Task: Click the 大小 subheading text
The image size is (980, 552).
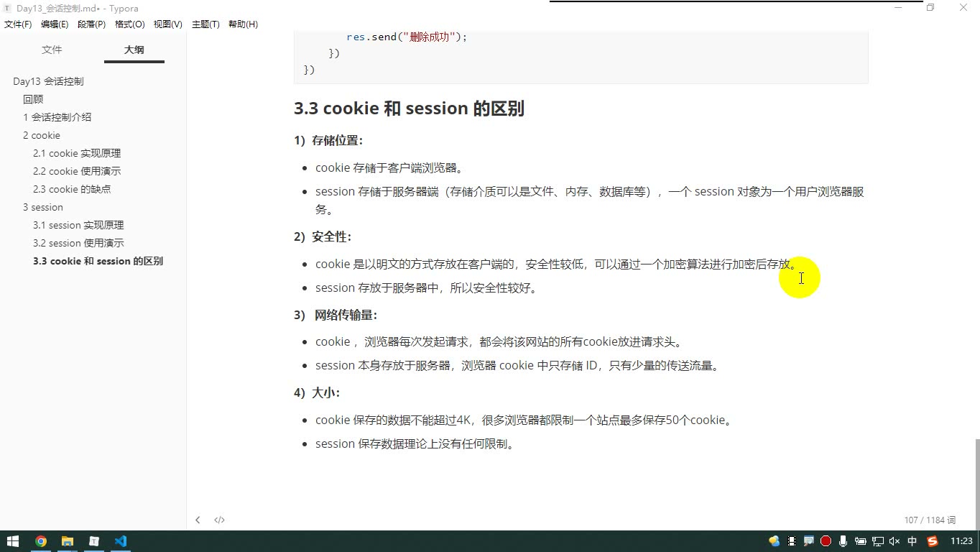Action: pos(323,392)
